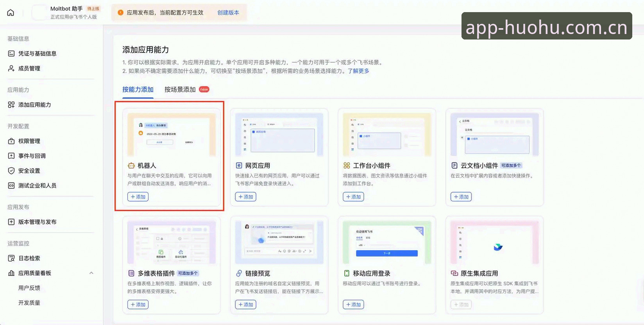
Task: Click the 移动应用登录 card preview thumbnail
Action: (x=387, y=243)
